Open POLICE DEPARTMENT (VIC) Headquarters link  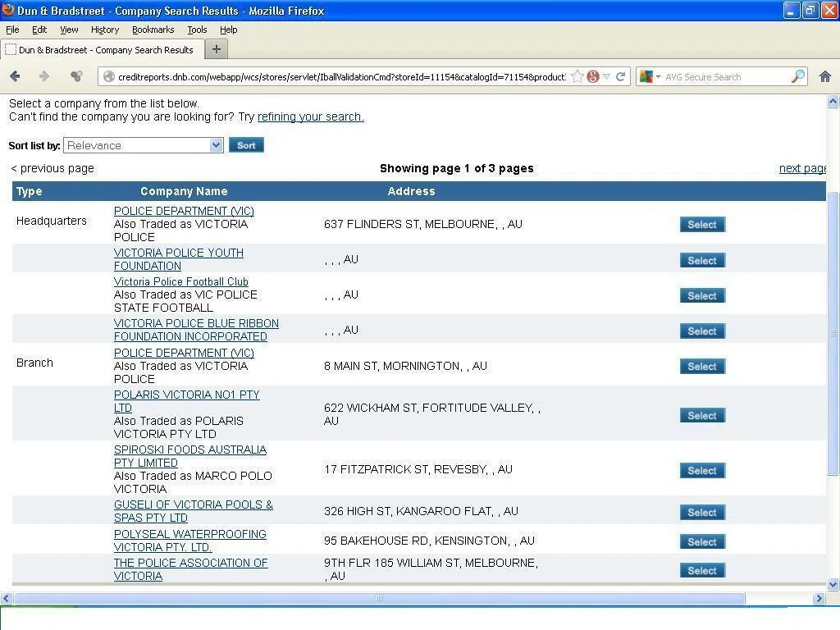184,211
